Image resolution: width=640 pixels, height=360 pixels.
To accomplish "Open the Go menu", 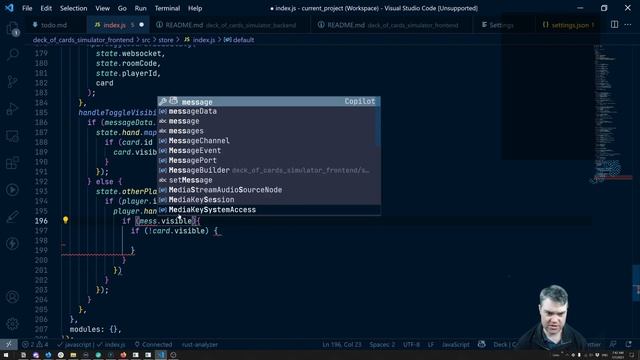I will click(122, 8).
